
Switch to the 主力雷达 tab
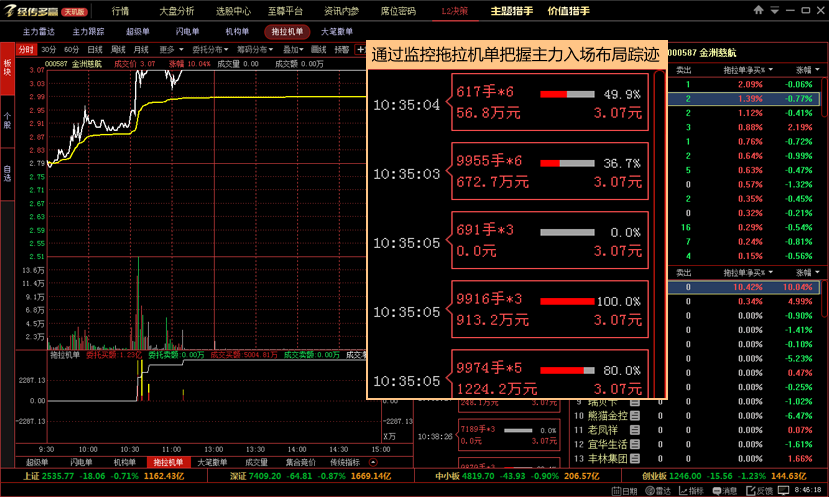(x=39, y=31)
